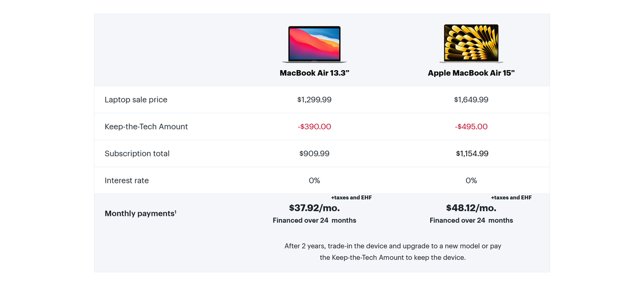The height and width of the screenshot is (286, 644).
Task: Click the red -$495.00 amount
Action: (x=471, y=127)
